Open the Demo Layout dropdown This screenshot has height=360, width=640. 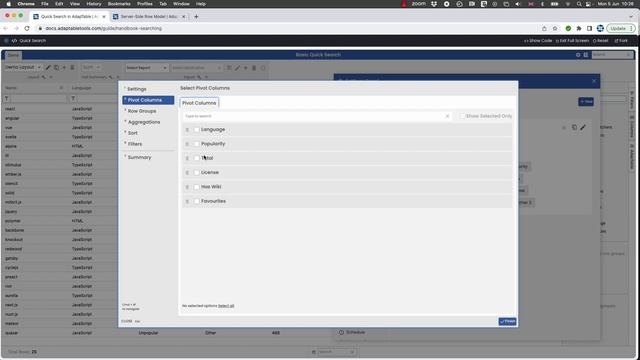22,67
